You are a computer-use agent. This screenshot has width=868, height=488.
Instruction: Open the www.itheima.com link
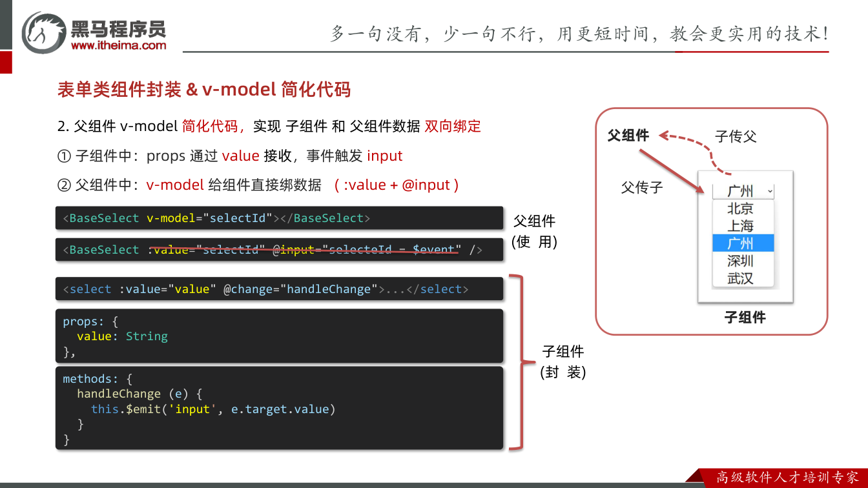click(x=118, y=45)
